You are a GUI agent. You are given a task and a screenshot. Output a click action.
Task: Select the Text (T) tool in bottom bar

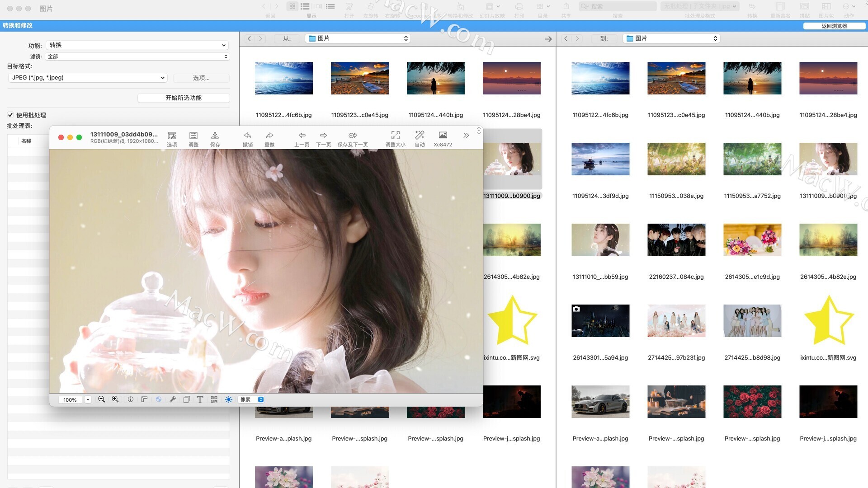[x=200, y=399]
